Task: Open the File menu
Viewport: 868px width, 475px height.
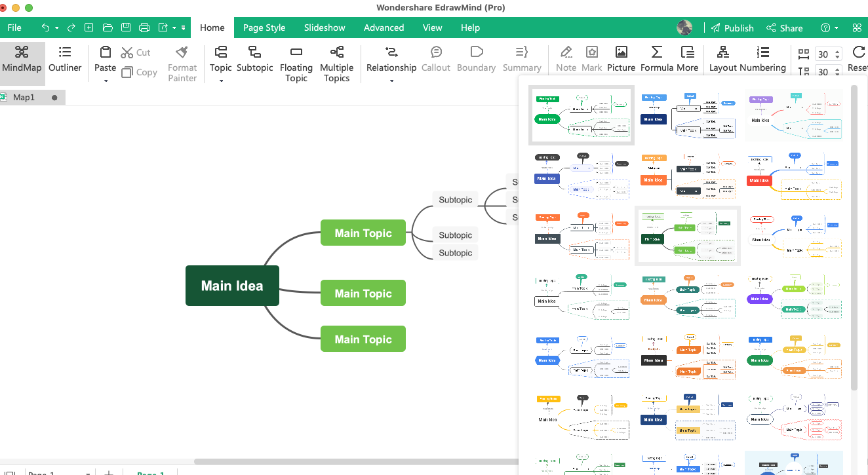Action: click(x=14, y=28)
